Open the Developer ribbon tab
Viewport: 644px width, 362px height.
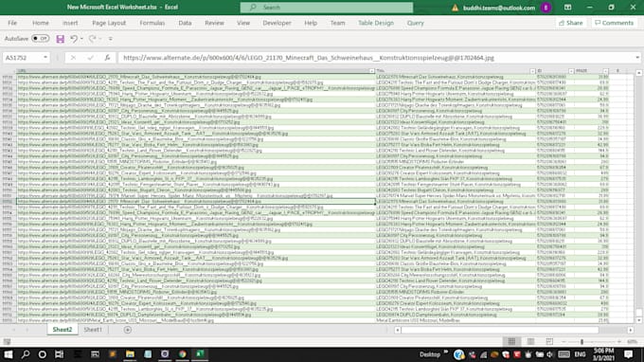(x=277, y=23)
